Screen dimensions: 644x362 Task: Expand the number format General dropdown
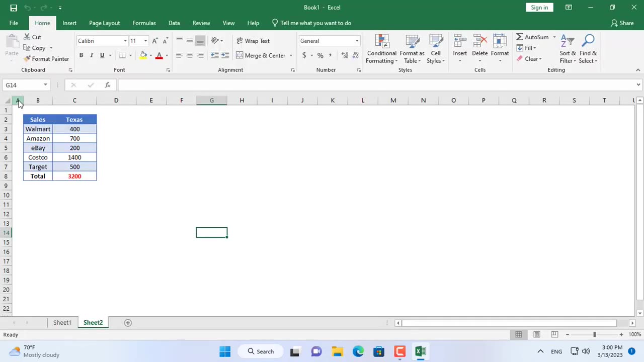357,41
